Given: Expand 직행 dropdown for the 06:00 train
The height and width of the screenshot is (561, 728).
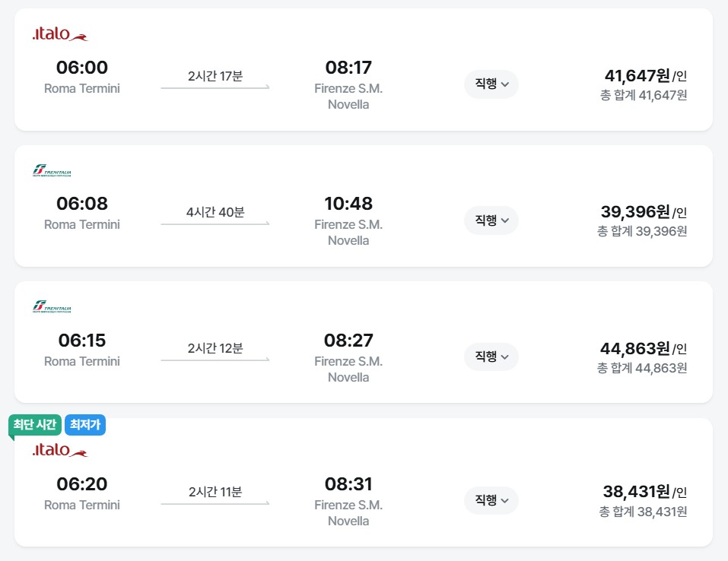Looking at the screenshot, I should tap(491, 84).
